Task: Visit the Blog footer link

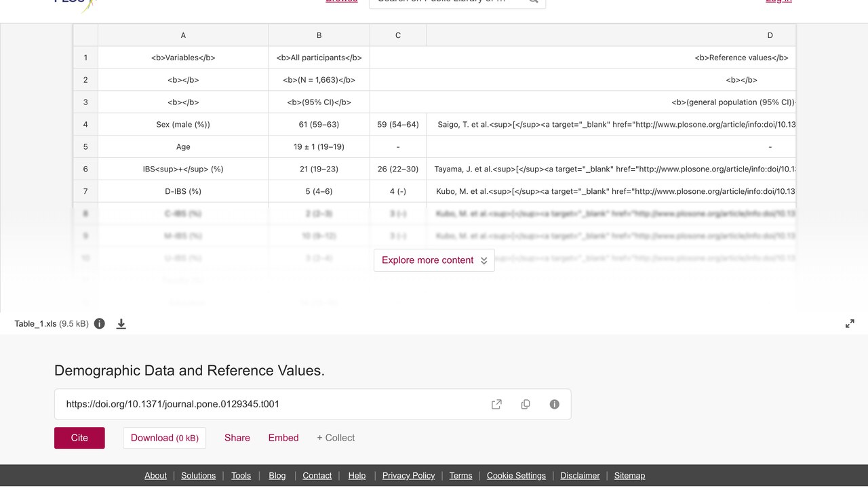Action: tap(277, 476)
